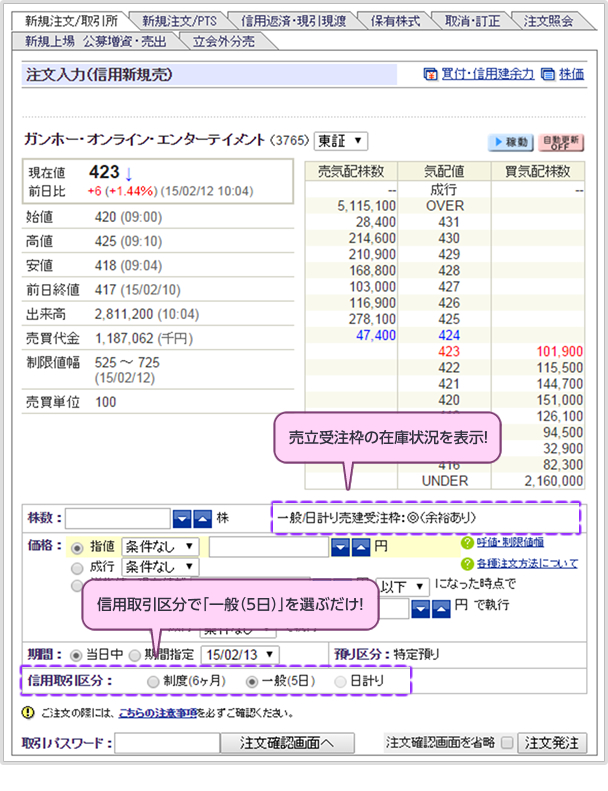
Task: Open the 株価 link
Action: click(x=572, y=74)
